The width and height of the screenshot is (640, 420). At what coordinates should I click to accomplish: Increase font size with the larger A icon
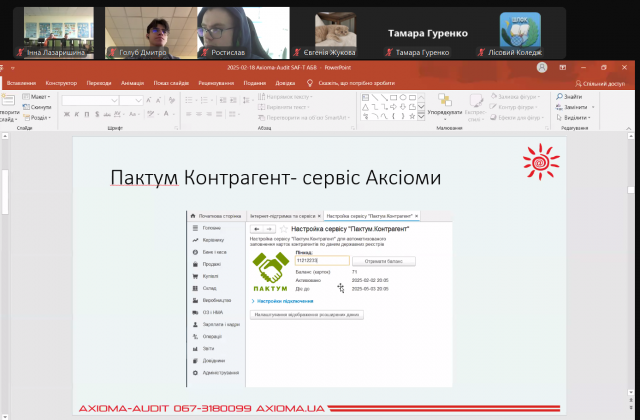point(149,100)
